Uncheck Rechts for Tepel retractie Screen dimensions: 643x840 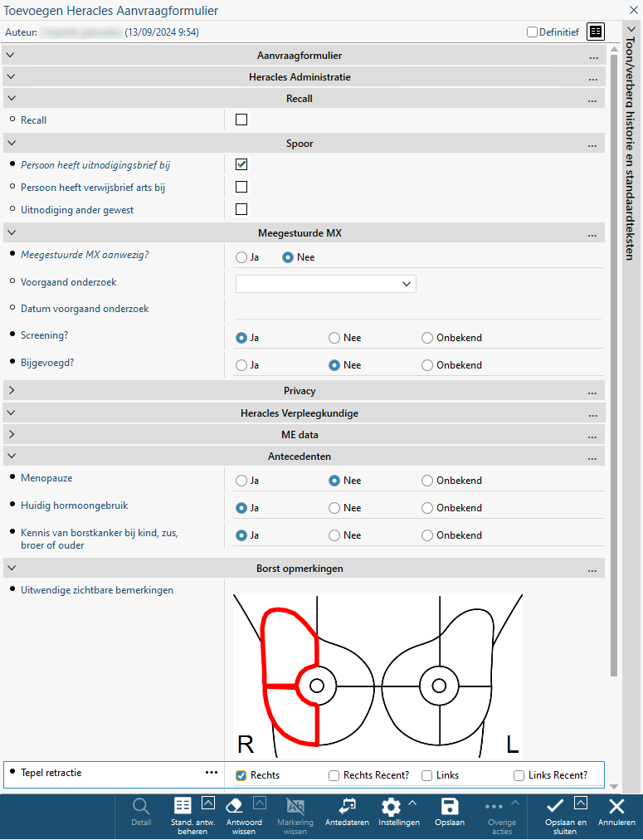pyautogui.click(x=241, y=775)
